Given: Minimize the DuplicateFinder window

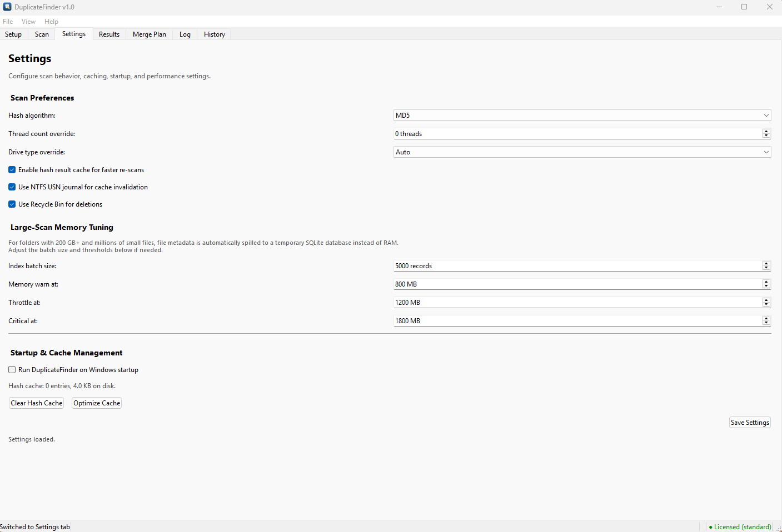Looking at the screenshot, I should (x=719, y=7).
